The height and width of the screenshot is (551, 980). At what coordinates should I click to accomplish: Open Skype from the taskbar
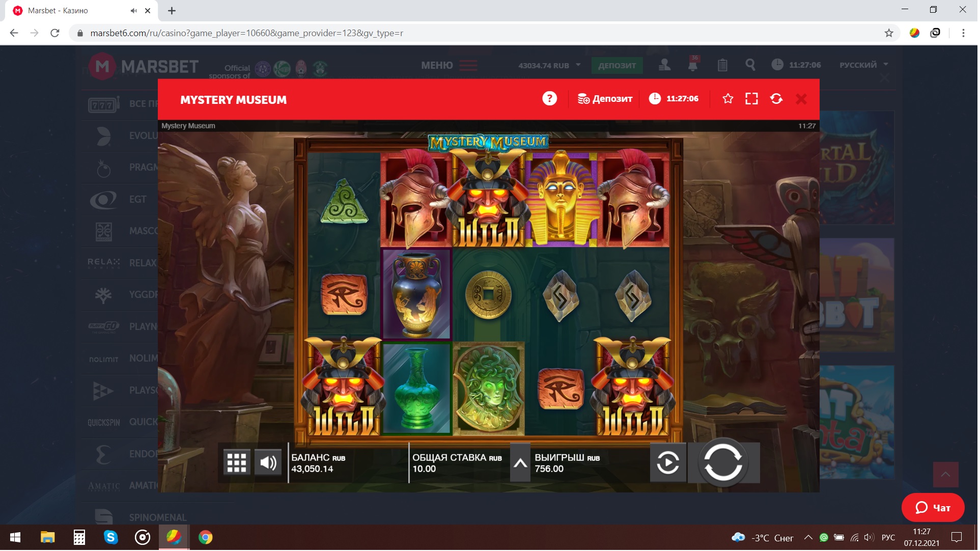coord(111,538)
